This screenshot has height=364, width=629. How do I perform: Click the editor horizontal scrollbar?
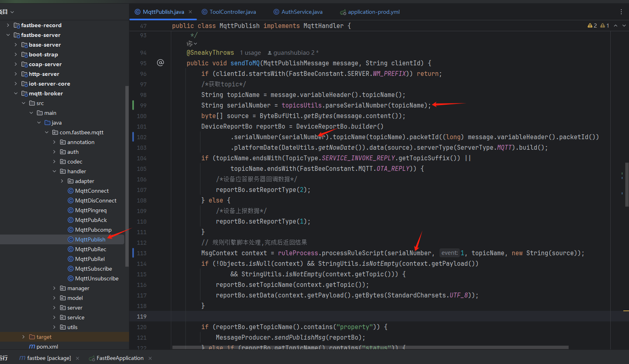click(x=370, y=347)
